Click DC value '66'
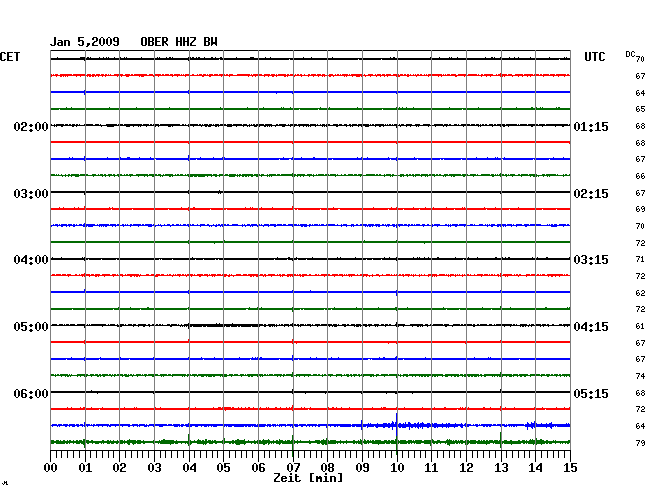The image size is (650, 494). point(640,176)
